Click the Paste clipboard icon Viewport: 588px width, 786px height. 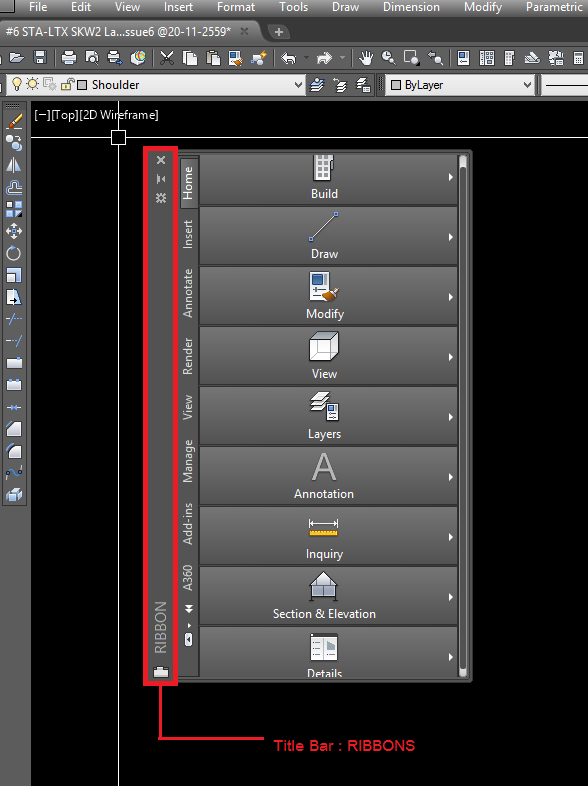click(213, 58)
